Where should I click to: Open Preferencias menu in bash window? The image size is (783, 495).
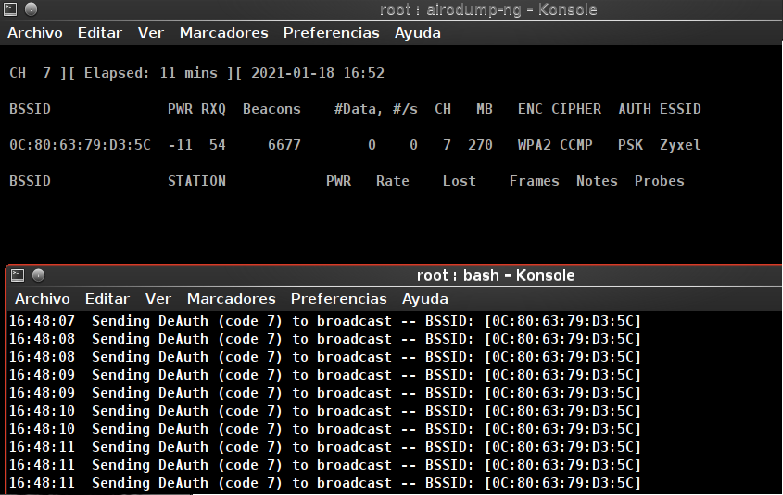point(339,299)
